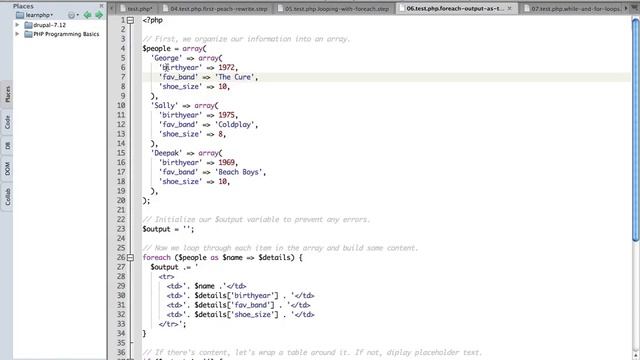Viewport: 640px width, 360px height.
Task: Click the 'Sally' key on line 10
Action: pos(164,106)
